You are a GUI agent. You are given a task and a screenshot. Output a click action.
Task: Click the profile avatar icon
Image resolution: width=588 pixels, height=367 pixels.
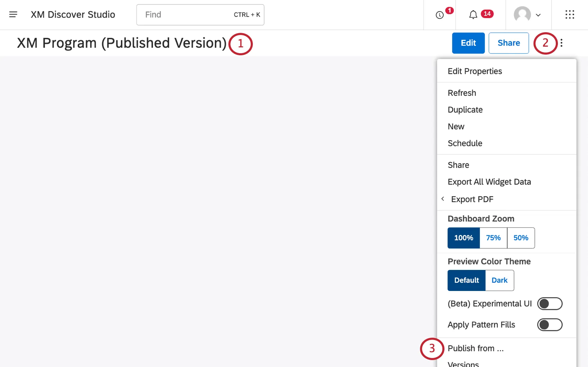(522, 15)
